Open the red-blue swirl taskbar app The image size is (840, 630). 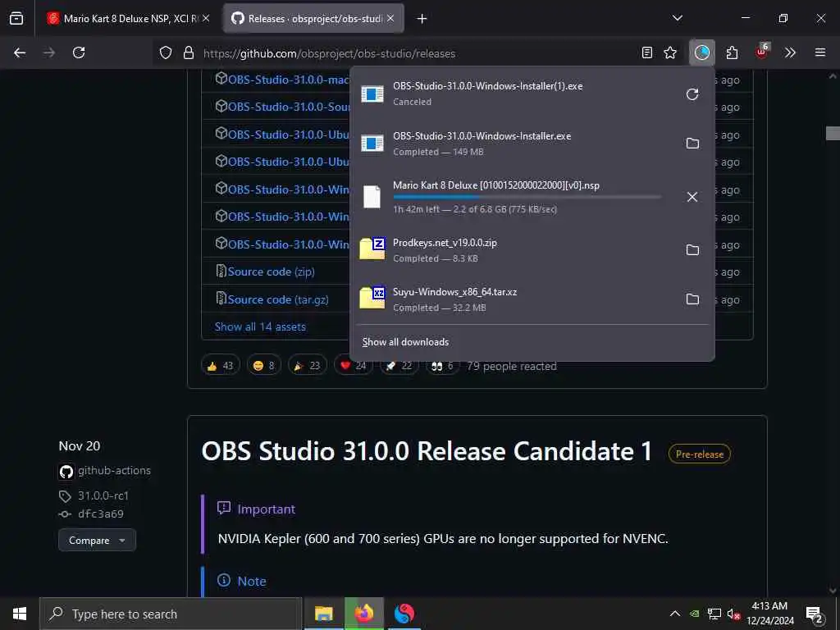click(x=404, y=614)
